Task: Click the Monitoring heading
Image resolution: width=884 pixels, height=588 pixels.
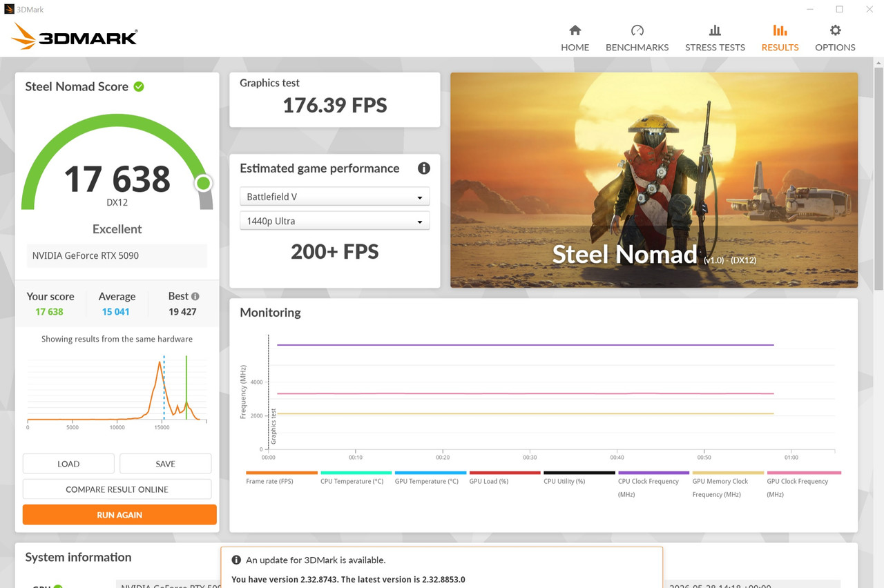Action: 270,313
